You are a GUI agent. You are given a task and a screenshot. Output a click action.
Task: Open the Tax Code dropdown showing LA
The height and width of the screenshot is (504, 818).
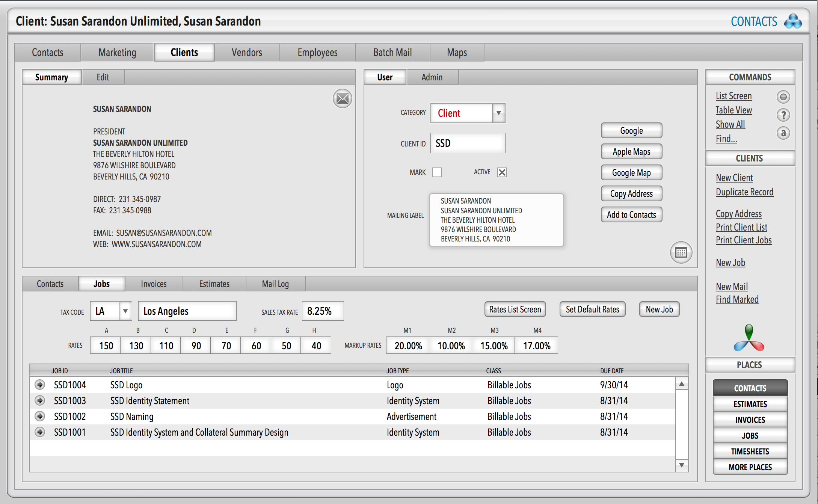[126, 311]
